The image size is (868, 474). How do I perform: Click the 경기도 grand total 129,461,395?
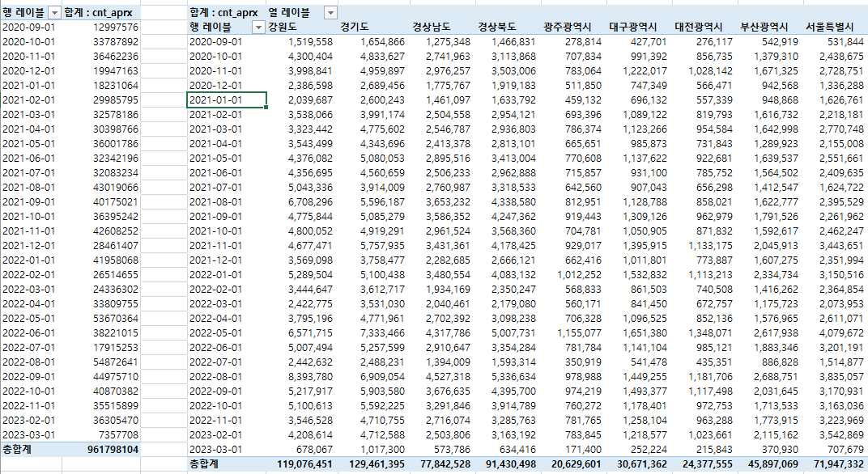coord(377,464)
